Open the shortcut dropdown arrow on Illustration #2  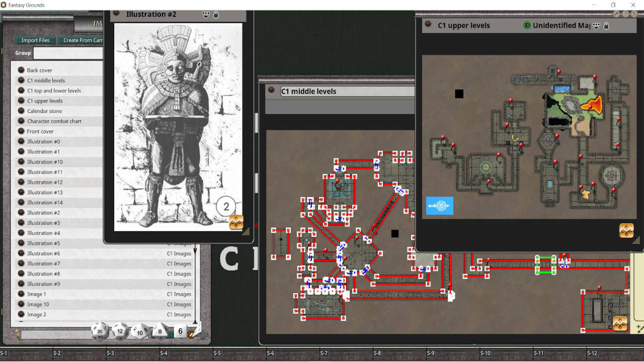206,15
